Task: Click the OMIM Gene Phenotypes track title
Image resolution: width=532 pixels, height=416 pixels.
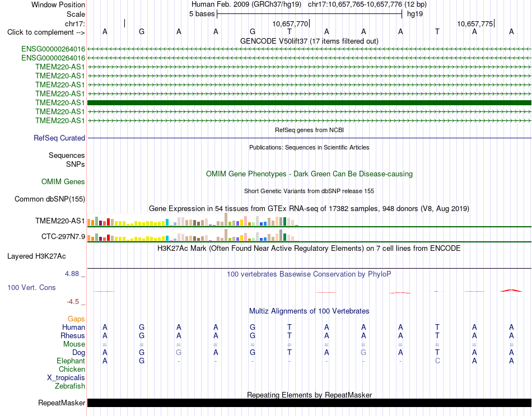Action: [x=309, y=174]
